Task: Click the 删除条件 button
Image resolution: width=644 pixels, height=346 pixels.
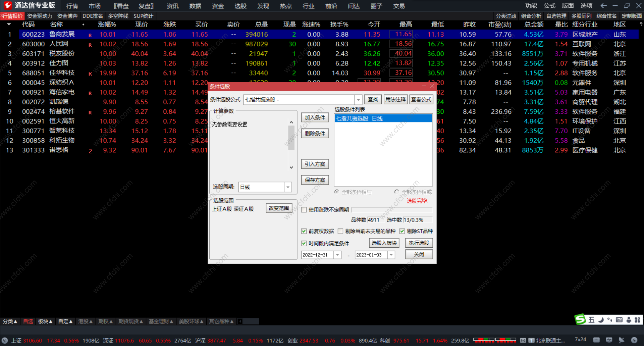Action: click(x=315, y=134)
